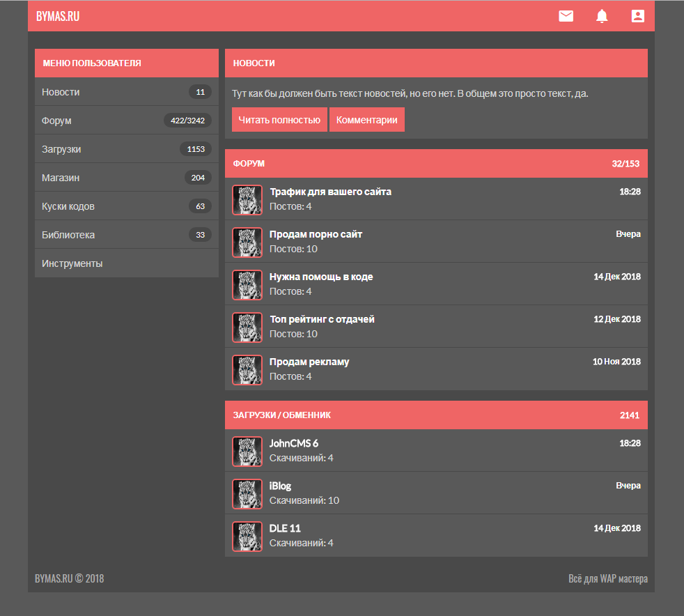Select 'Куски кодов' in sidebar
684x616 pixels.
point(68,206)
